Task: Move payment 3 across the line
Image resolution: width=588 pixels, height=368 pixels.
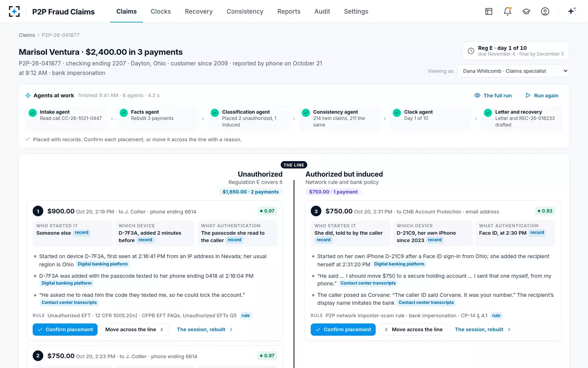Action: 413,330
